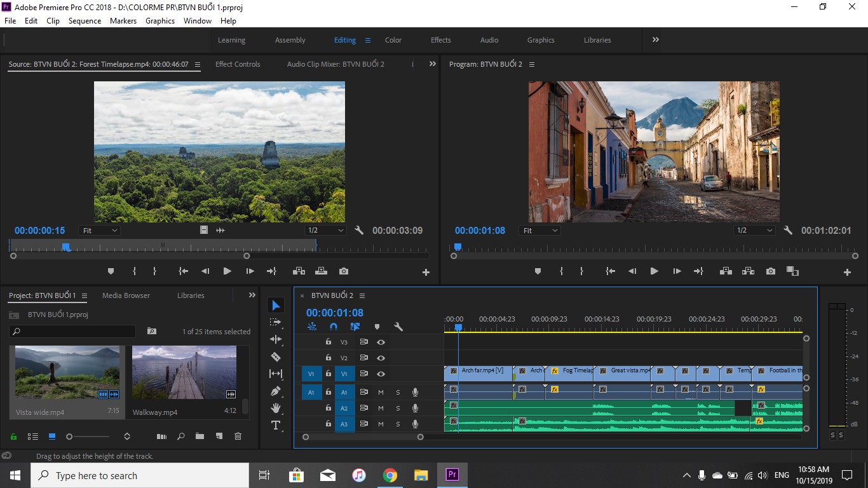Select the Pen tool
This screenshot has width=868, height=488.
(x=276, y=391)
